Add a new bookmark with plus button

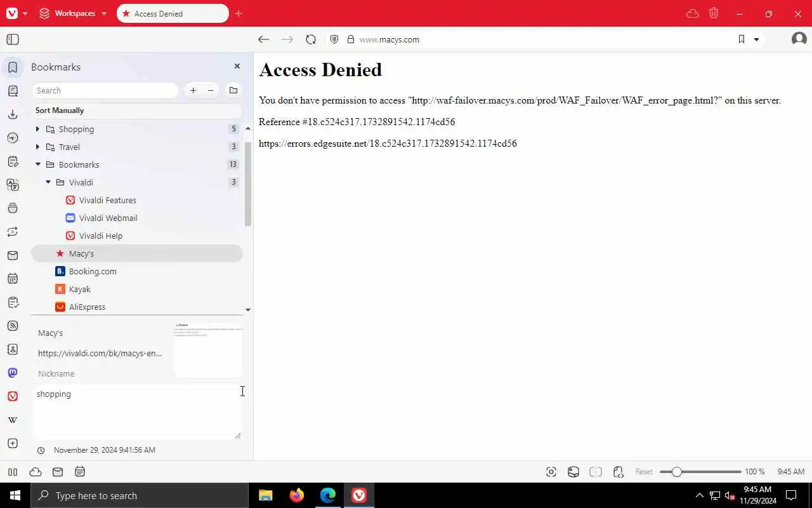tap(193, 90)
